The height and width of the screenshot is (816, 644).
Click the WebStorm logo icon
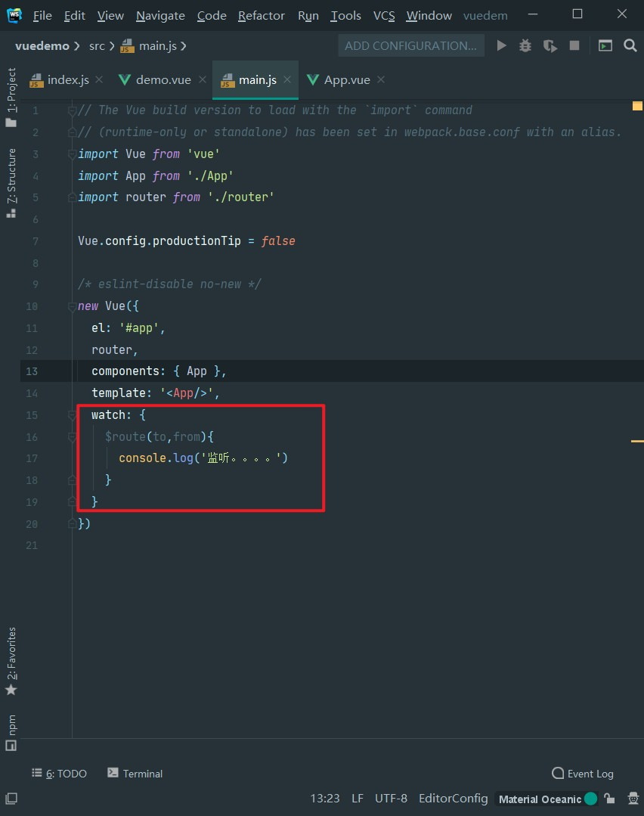(14, 15)
